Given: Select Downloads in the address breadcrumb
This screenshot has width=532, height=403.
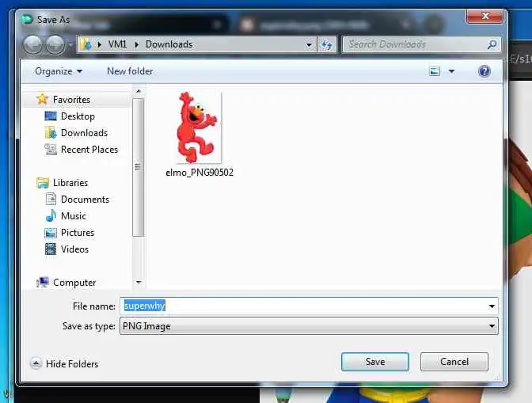Looking at the screenshot, I should [x=169, y=44].
